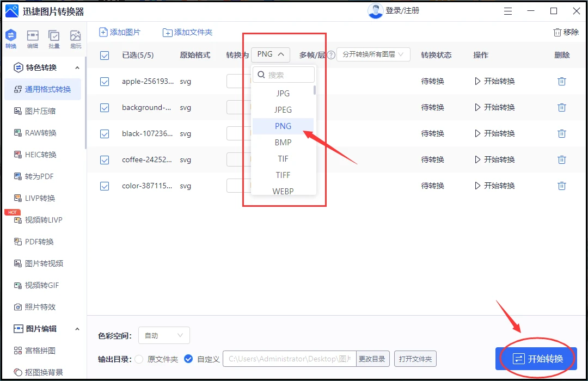Image resolution: width=588 pixels, height=381 pixels.
Task: Click the format search input field
Action: 284,75
